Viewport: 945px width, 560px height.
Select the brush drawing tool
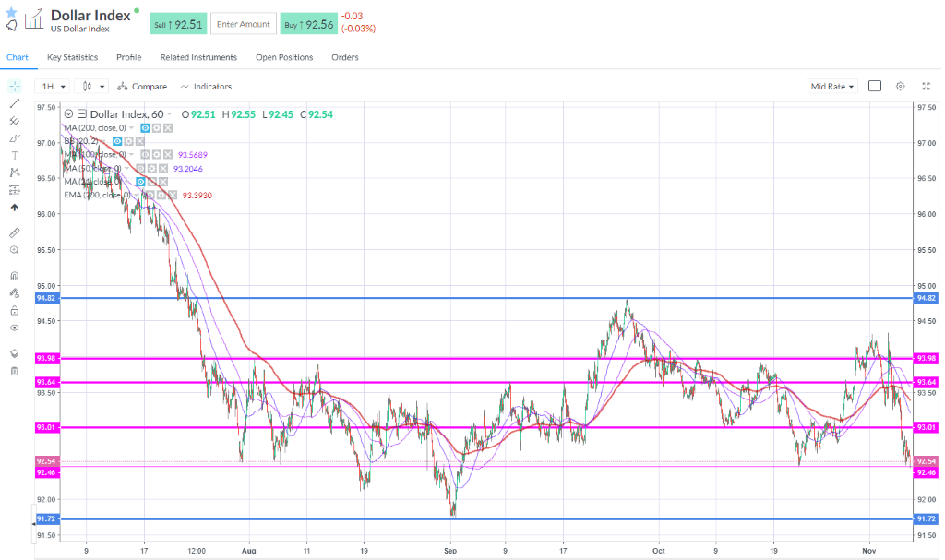[15, 138]
